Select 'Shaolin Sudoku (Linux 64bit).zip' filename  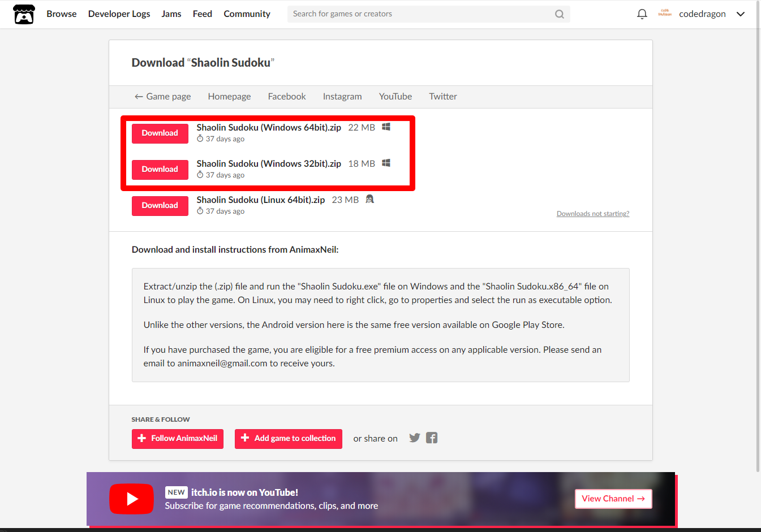[261, 200]
